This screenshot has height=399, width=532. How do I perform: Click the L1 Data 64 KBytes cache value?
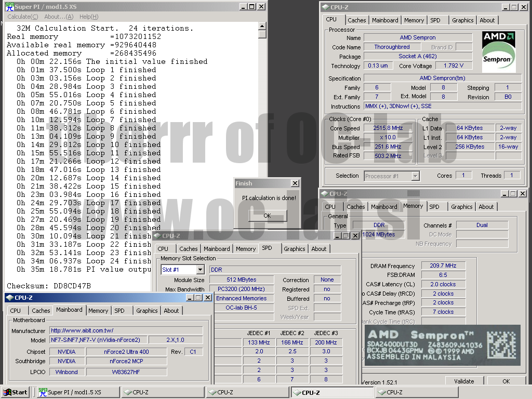[470, 128]
